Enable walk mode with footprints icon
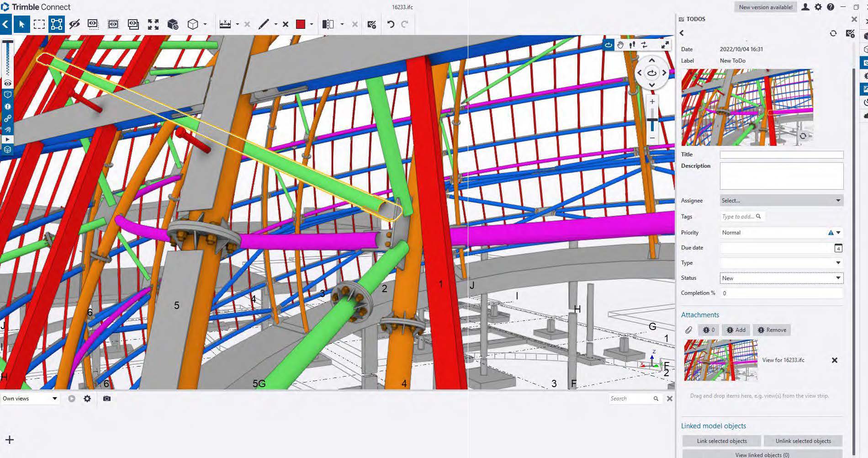This screenshot has width=868, height=458. coord(632,45)
